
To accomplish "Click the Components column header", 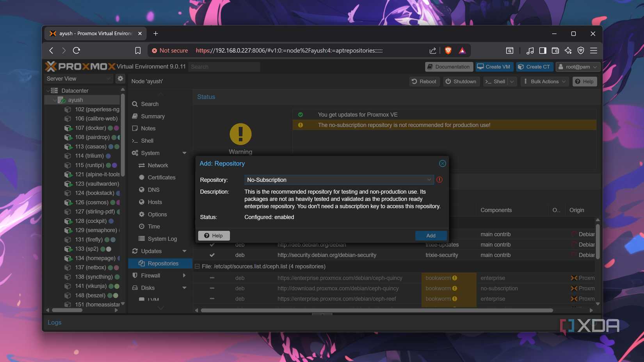I will tap(496, 210).
